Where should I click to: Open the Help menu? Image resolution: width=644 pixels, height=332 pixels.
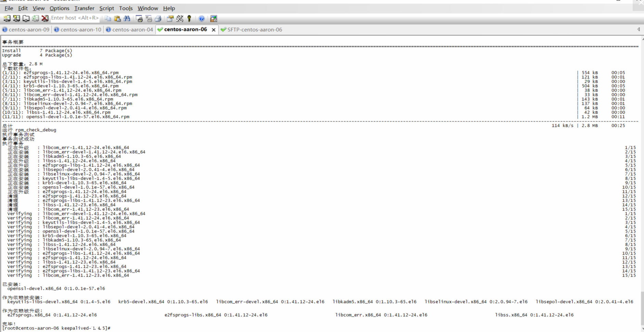point(169,8)
